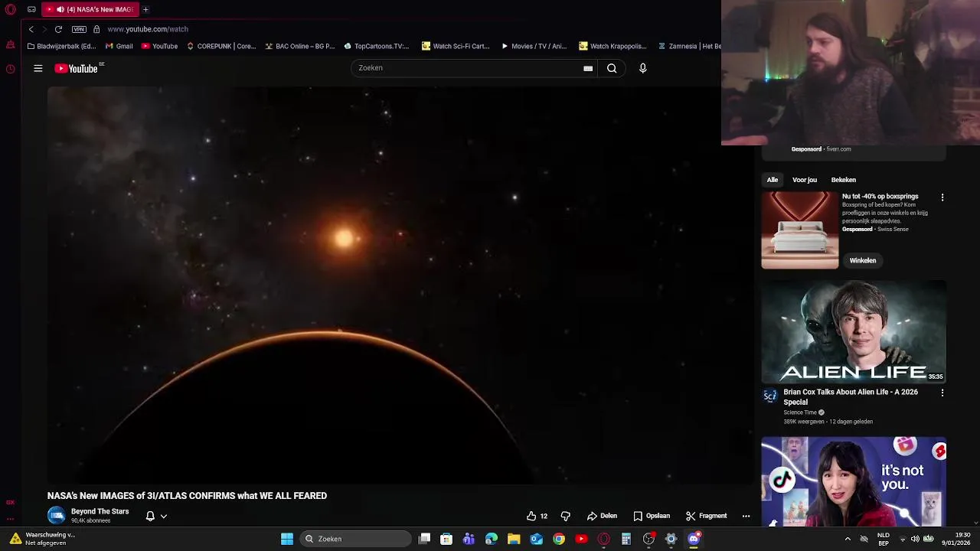Open Google Chrome from the taskbar
980x551 pixels.
tap(559, 539)
